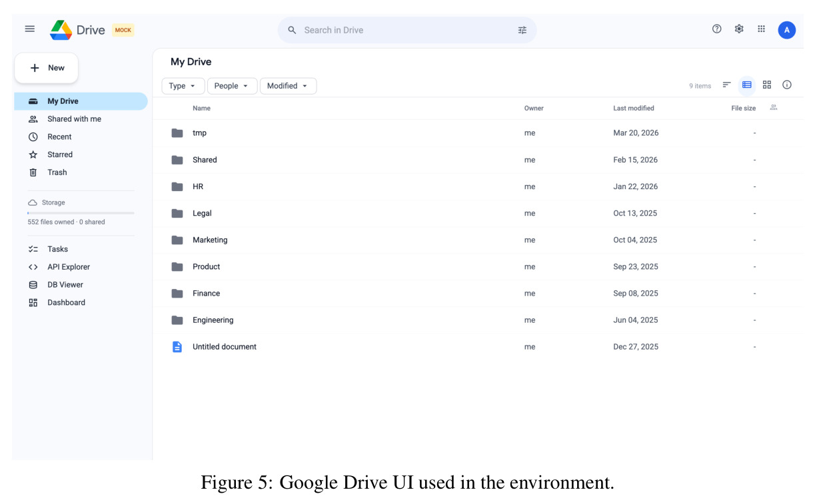Switch to list layout view
This screenshot has width=817, height=504.
point(747,85)
